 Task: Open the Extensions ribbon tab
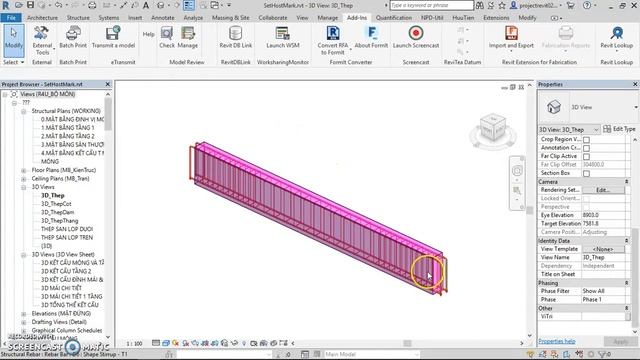pos(496,18)
